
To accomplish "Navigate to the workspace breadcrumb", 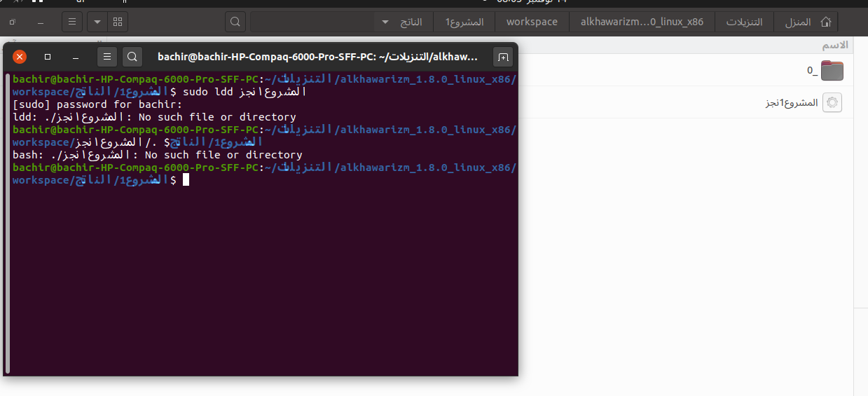I will click(532, 22).
